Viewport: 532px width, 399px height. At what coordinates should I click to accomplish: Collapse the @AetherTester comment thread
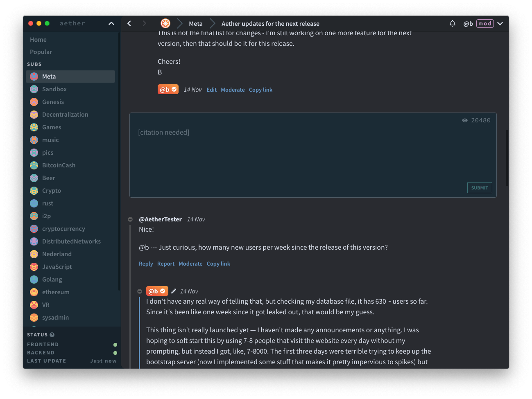pyautogui.click(x=130, y=219)
